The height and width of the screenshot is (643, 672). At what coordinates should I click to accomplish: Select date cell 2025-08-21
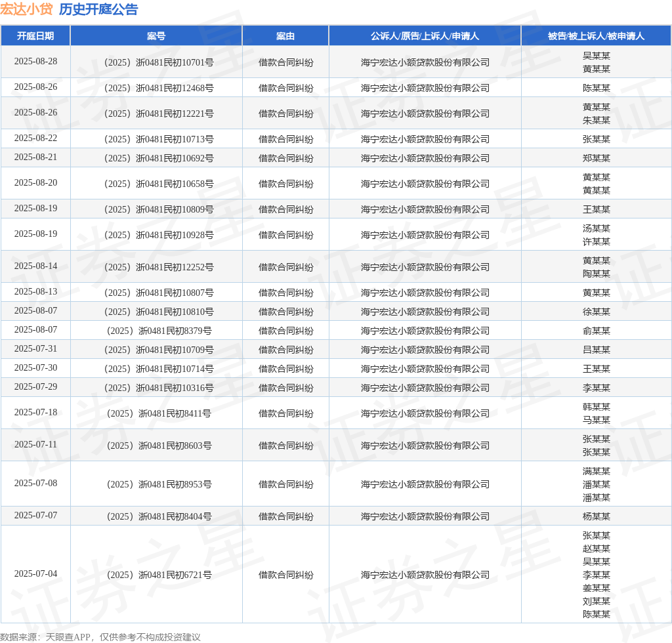(35, 157)
